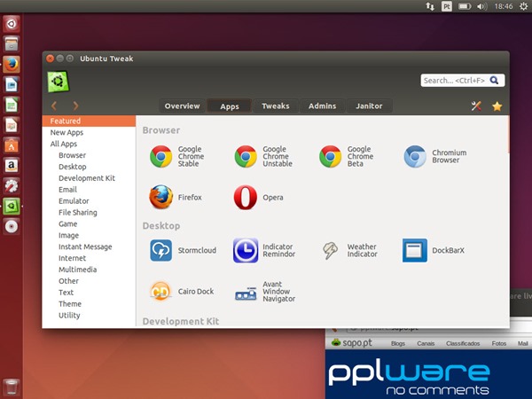
Task: Click Blogs link in sapo.pt browser window
Action: coord(398,343)
